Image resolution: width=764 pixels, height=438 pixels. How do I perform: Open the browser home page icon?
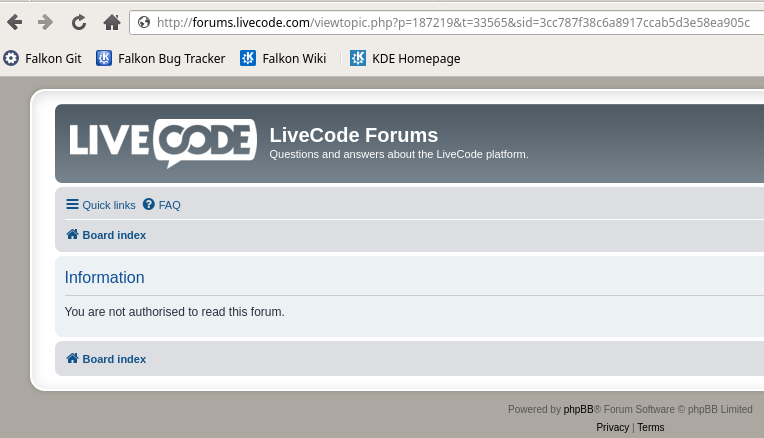[x=112, y=22]
